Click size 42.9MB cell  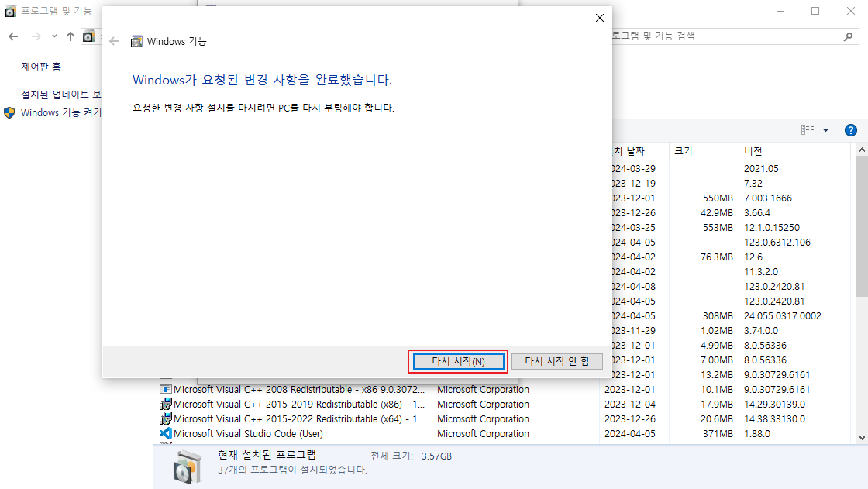tap(716, 212)
